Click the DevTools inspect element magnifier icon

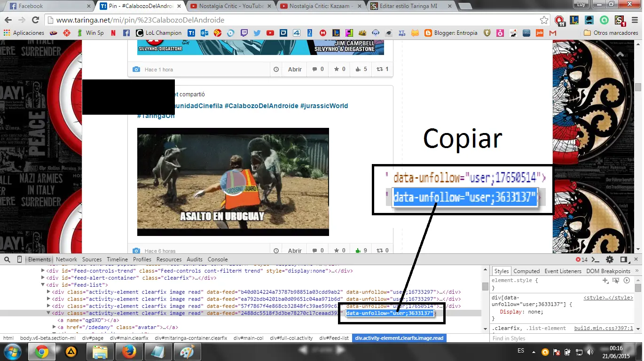click(7, 259)
